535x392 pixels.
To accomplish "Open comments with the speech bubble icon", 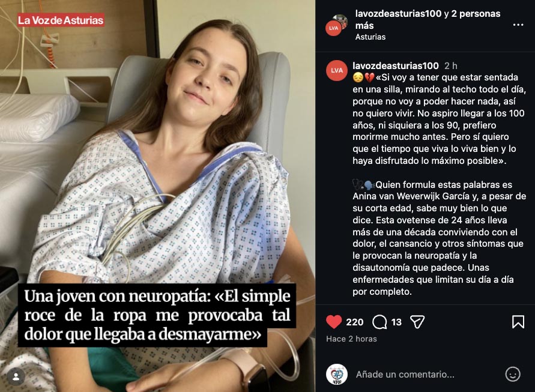I will click(x=379, y=322).
